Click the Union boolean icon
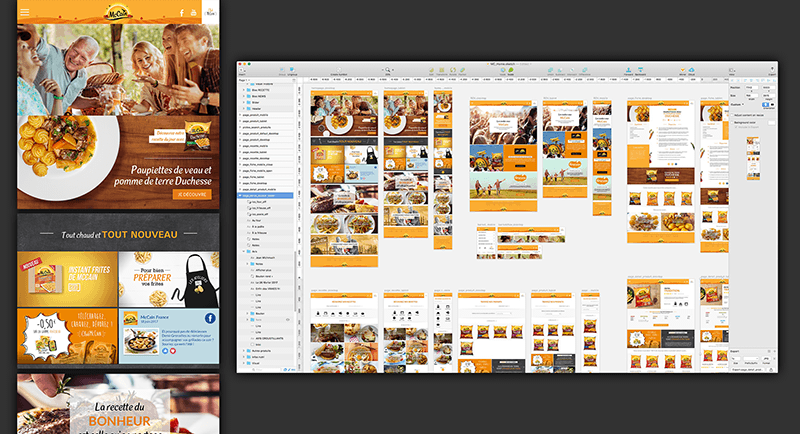 click(550, 70)
